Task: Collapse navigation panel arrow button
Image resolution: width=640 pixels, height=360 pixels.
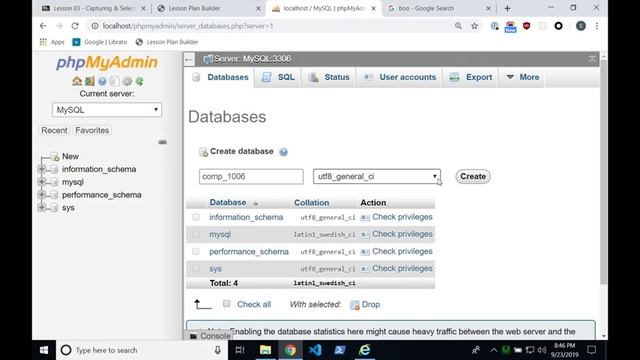Action: [189, 59]
